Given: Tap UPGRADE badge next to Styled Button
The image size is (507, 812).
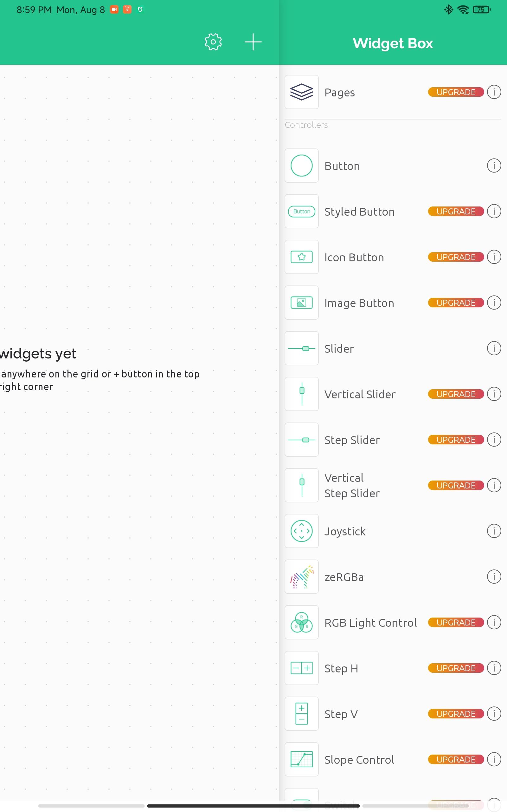Looking at the screenshot, I should 456,211.
